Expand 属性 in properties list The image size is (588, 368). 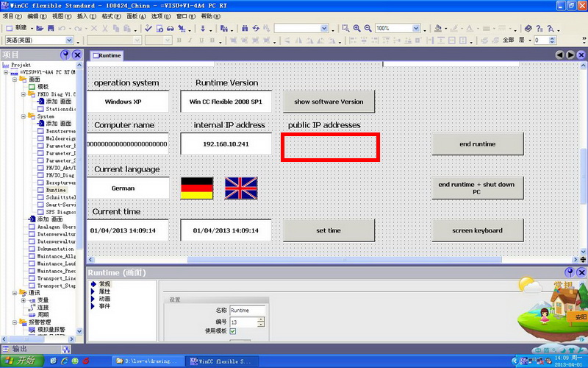tap(93, 291)
